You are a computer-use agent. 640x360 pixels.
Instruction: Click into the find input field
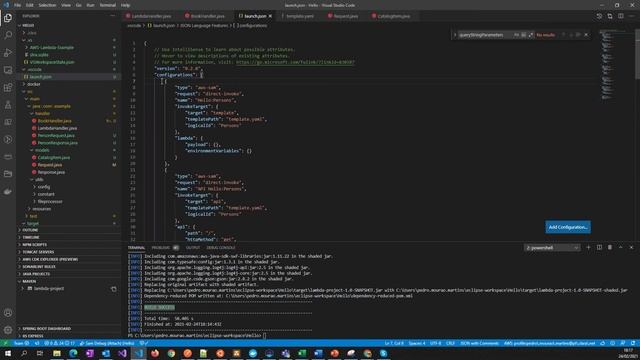485,35
